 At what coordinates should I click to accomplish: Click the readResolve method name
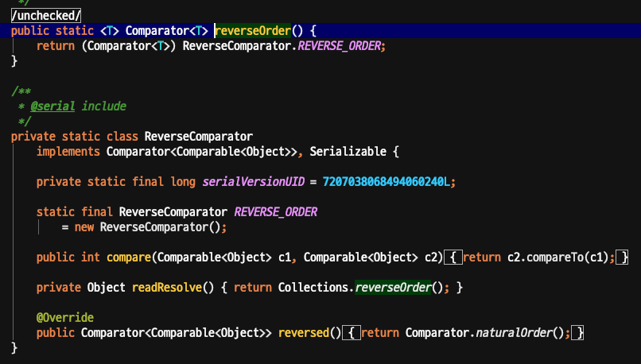[167, 288]
